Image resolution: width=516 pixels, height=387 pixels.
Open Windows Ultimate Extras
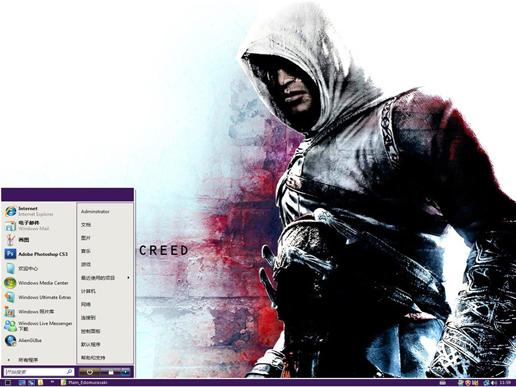pos(38,297)
